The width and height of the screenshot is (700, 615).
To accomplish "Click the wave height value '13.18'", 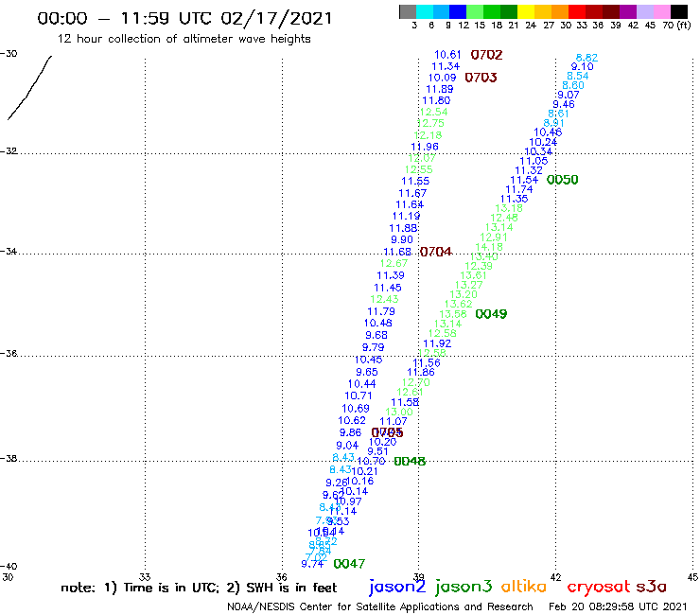I will 509,208.
